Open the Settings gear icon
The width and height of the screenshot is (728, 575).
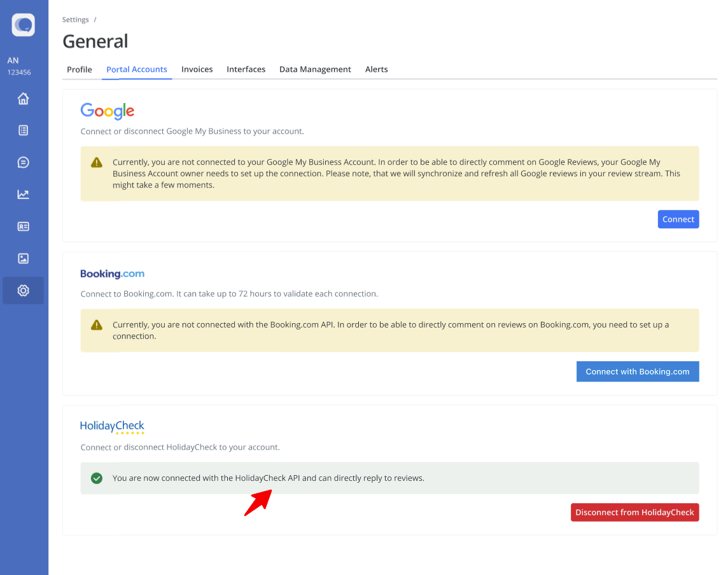[x=23, y=291]
